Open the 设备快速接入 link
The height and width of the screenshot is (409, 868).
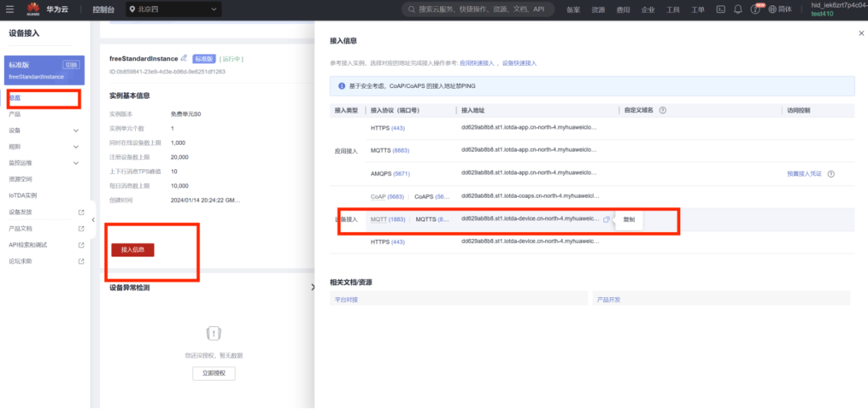(x=519, y=64)
